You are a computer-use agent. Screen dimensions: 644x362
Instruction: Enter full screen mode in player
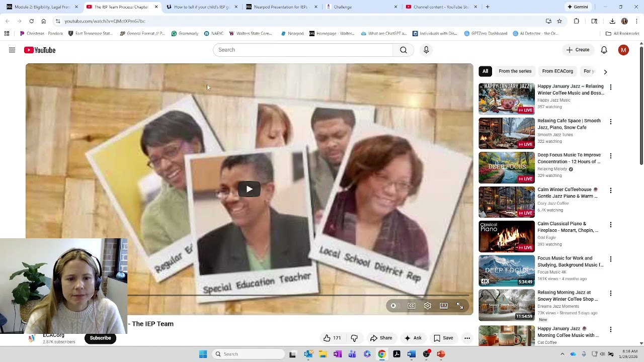(x=460, y=306)
